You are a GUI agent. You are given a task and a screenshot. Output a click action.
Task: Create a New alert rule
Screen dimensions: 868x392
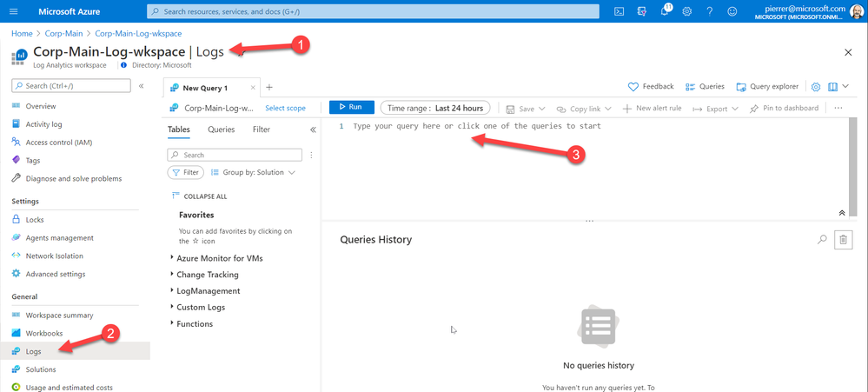[653, 109]
